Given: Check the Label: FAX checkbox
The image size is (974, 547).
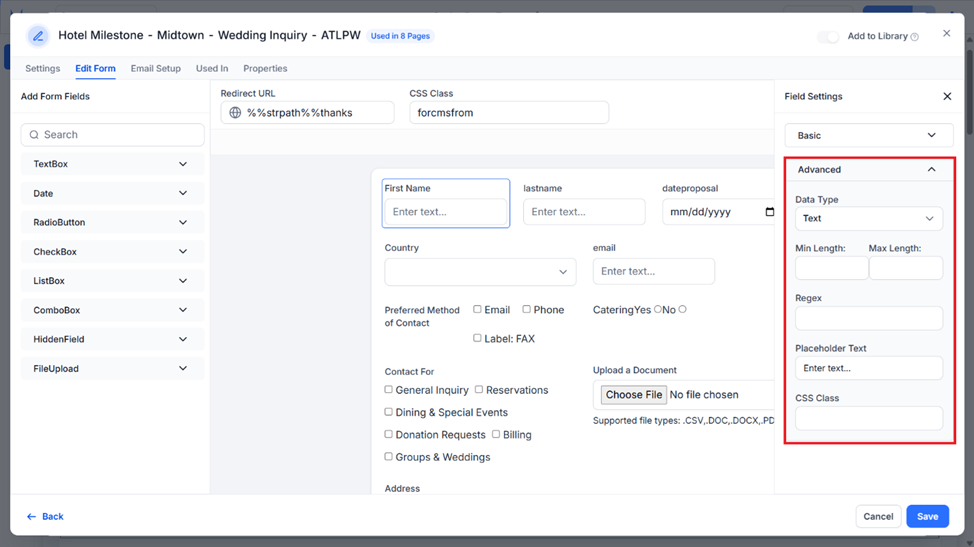Looking at the screenshot, I should 477,338.
